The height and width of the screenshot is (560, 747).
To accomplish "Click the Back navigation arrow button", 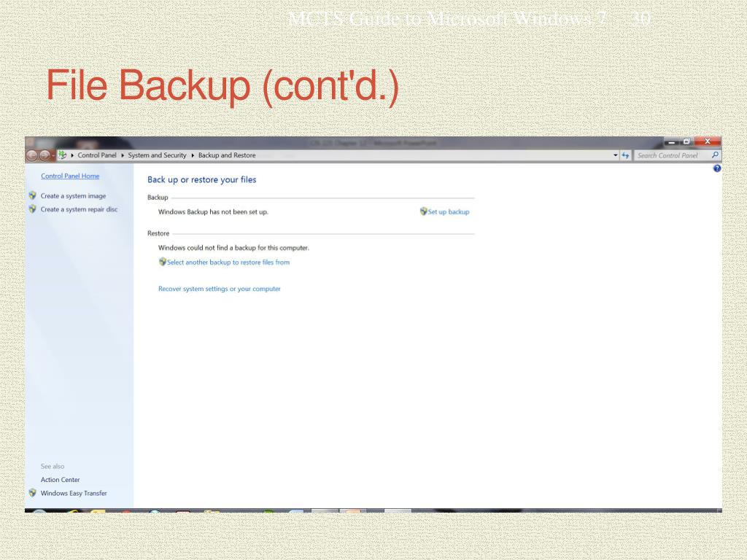I will [x=32, y=155].
